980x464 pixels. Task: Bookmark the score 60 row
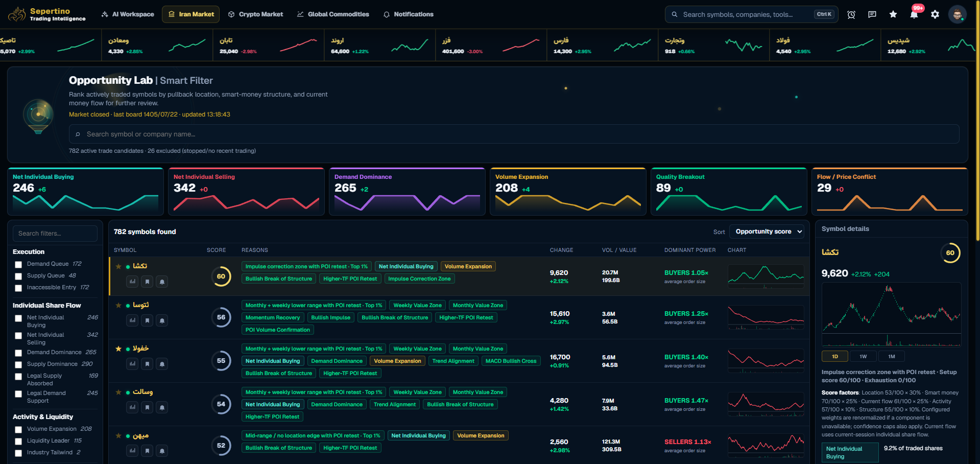coord(147,282)
